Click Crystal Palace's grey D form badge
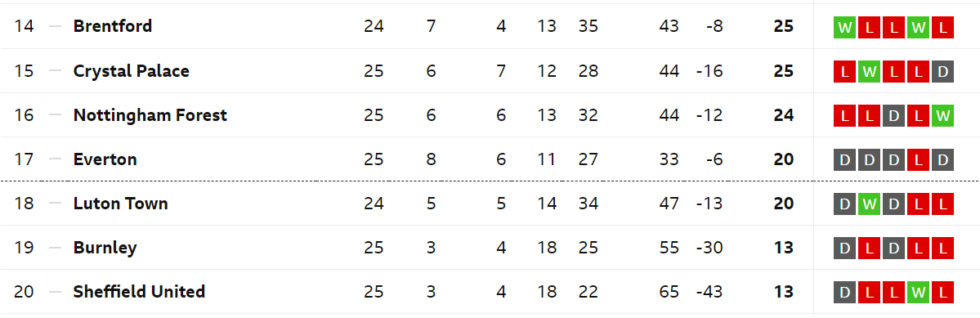Viewport: 980px width, 318px height. pos(942,72)
